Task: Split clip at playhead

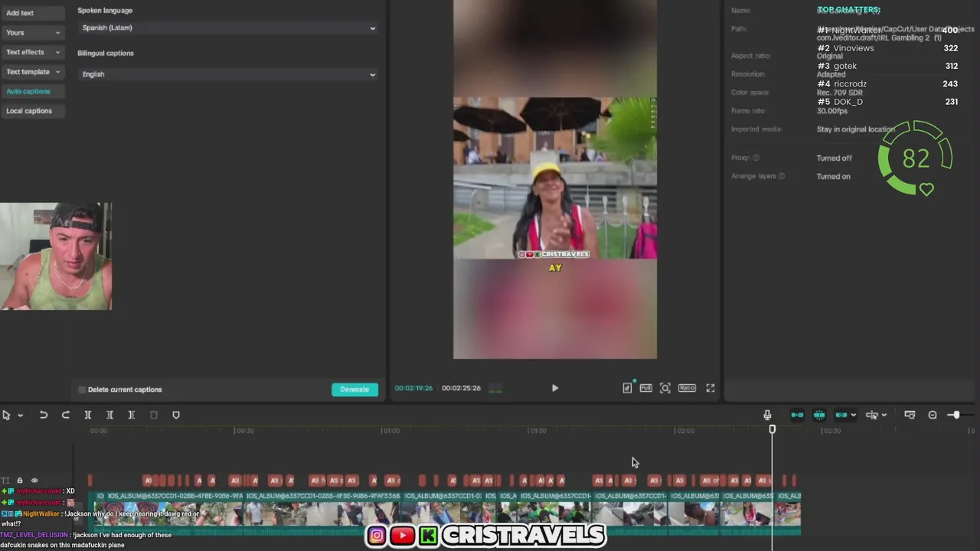Action: tap(87, 415)
